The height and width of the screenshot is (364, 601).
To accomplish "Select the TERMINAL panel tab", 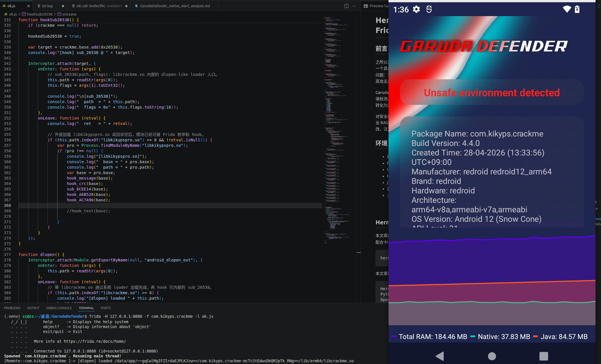I will [86, 308].
